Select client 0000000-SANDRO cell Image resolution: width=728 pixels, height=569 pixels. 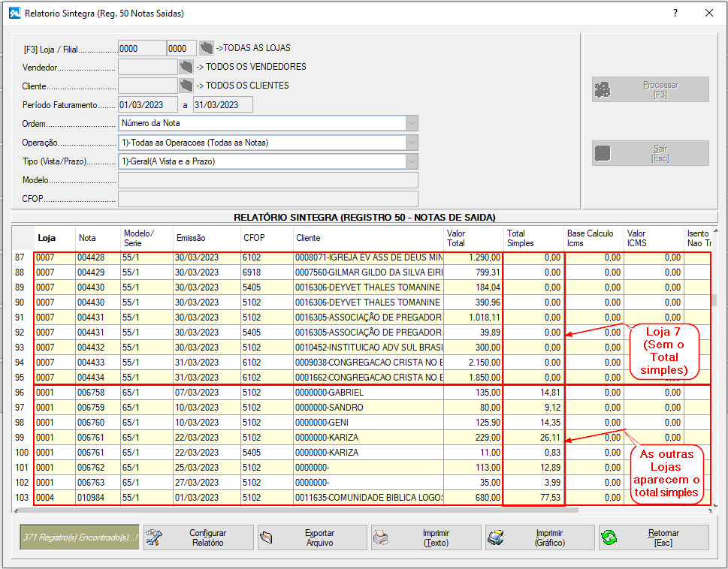tap(367, 408)
